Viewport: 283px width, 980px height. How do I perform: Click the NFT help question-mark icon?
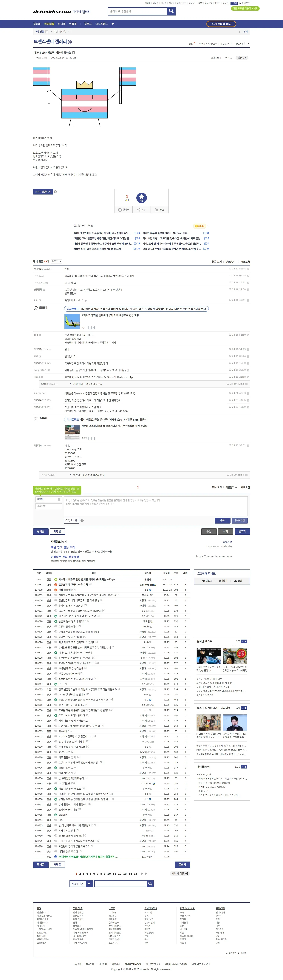click(55, 192)
